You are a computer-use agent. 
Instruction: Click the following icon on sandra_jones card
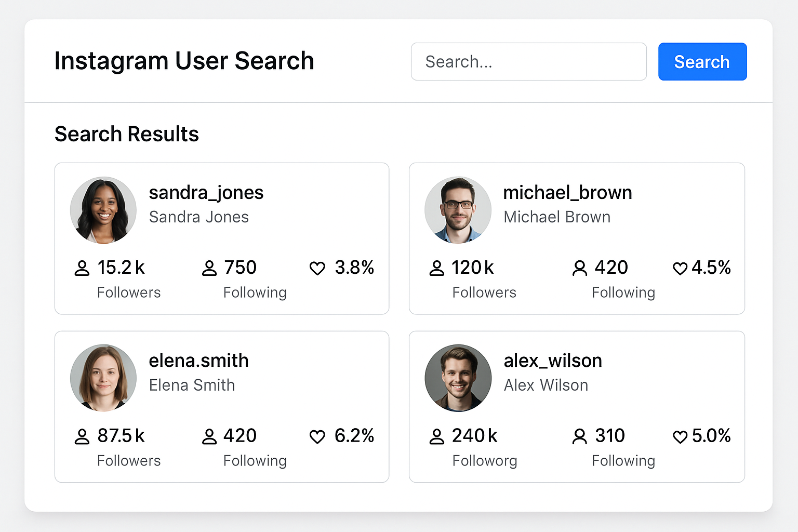tap(209, 268)
